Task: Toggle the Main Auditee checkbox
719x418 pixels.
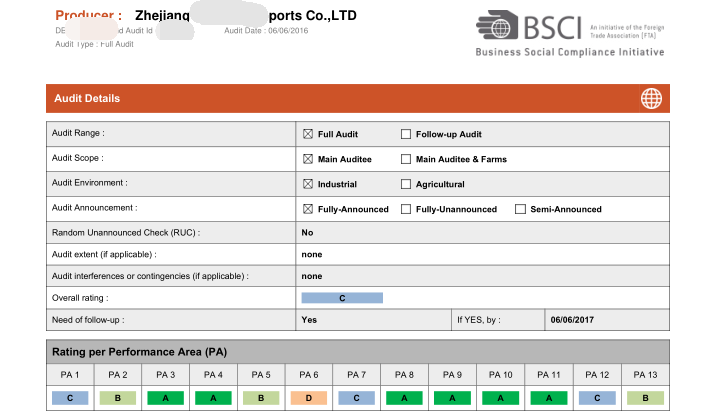Action: click(x=308, y=159)
